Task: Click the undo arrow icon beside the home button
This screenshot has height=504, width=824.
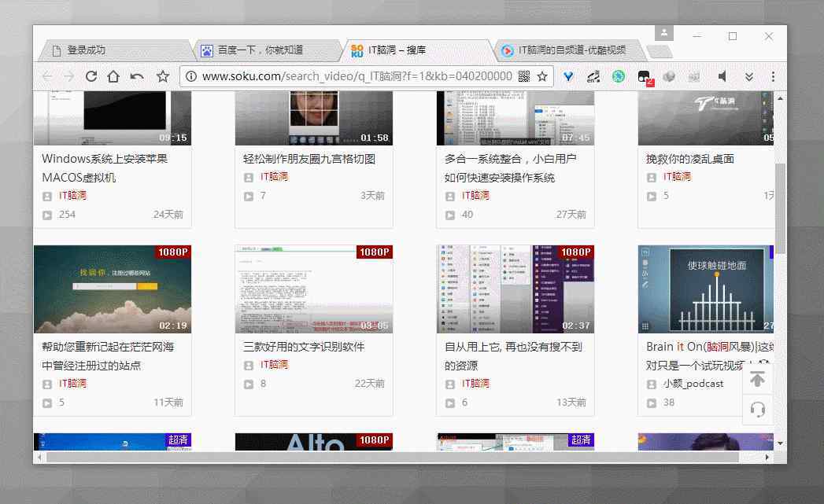Action: pyautogui.click(x=137, y=76)
